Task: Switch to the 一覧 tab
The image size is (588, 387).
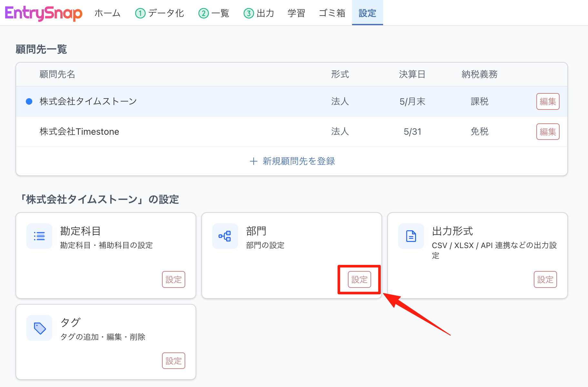Action: pos(214,13)
